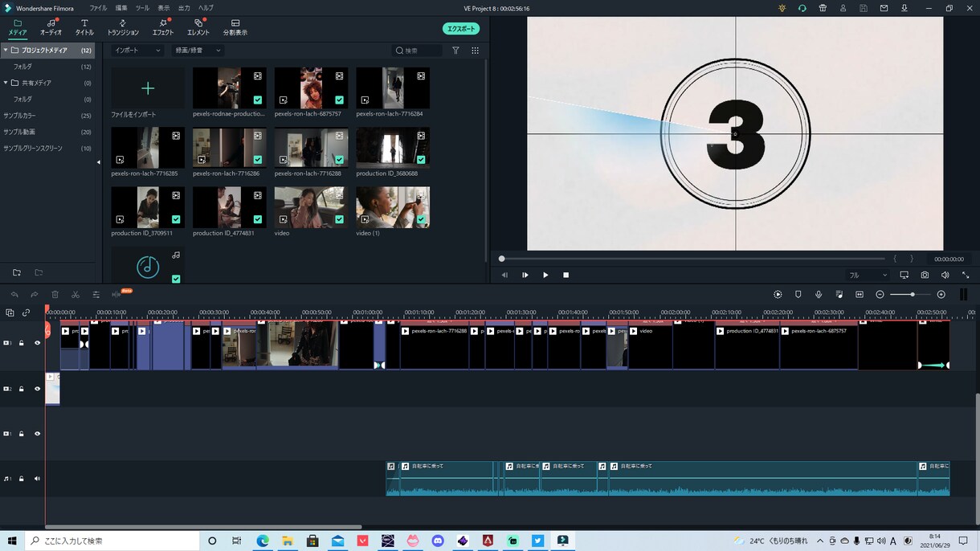980x551 pixels.
Task: Lock video track 1
Action: (x=22, y=434)
